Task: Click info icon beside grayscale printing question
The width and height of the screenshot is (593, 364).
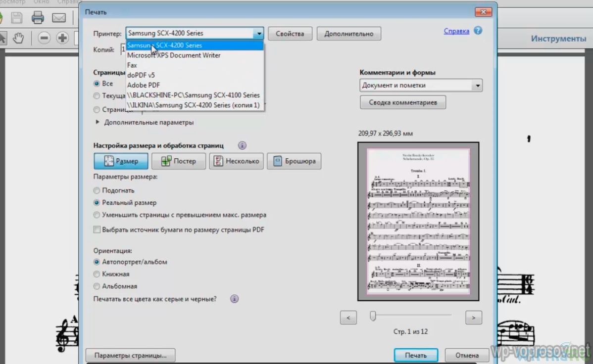Action: point(235,299)
